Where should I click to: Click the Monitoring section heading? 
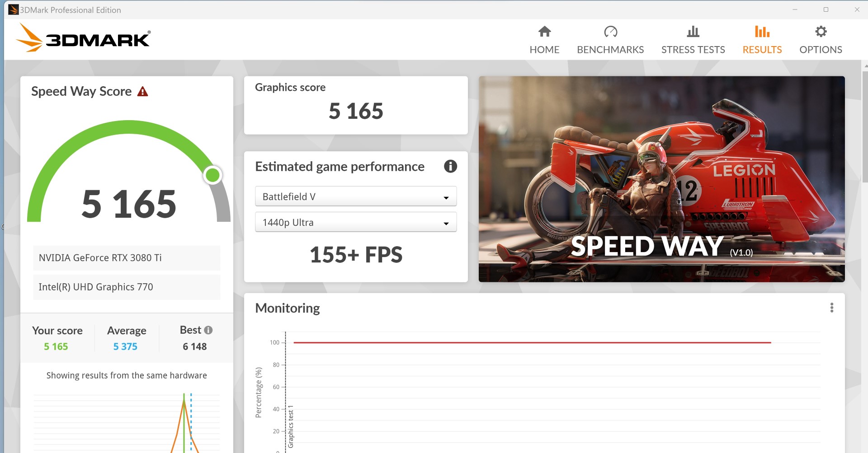point(288,308)
